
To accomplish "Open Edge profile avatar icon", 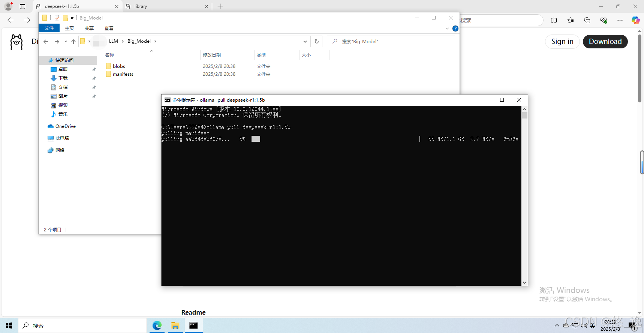I will click(8, 6).
